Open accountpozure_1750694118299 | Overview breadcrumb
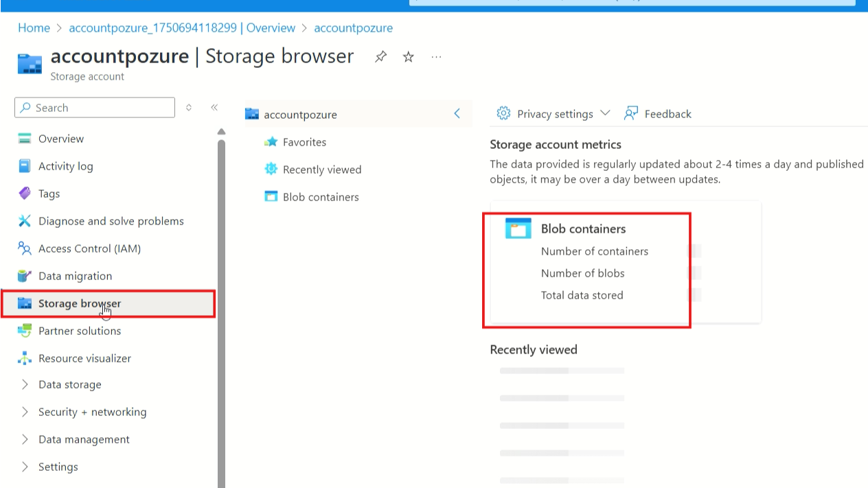Viewport: 868px width, 488px height. (182, 28)
